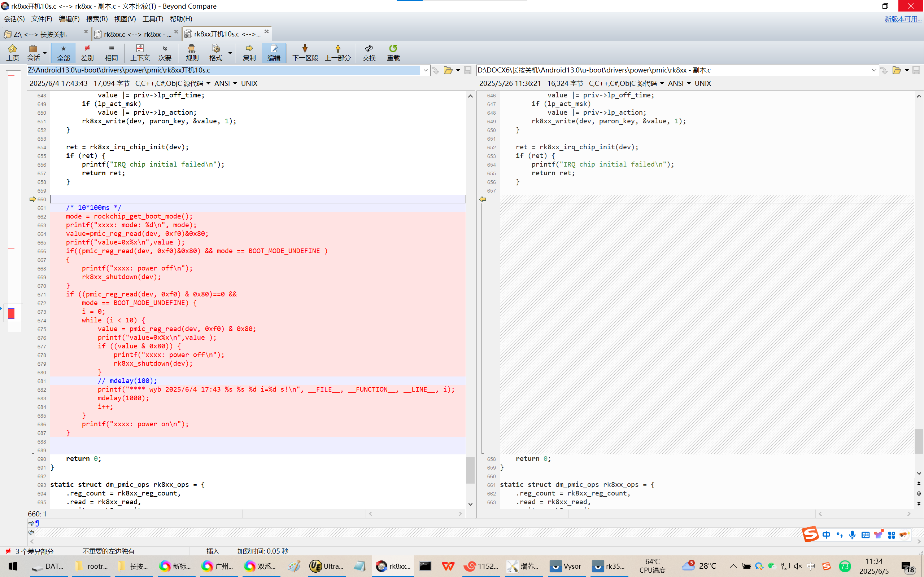Click the Previous Section (上一部分) arrow icon
Viewport: 924px width, 577px height.
tap(337, 49)
